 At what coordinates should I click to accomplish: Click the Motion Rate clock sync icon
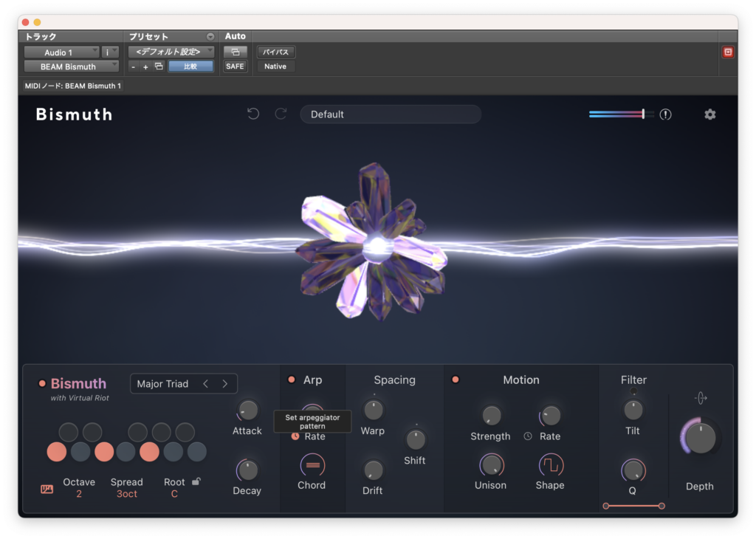(x=528, y=436)
